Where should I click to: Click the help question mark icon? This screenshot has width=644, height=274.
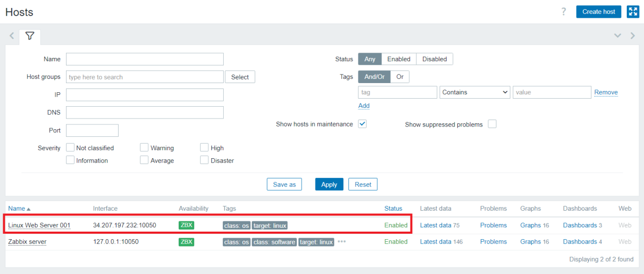click(563, 12)
